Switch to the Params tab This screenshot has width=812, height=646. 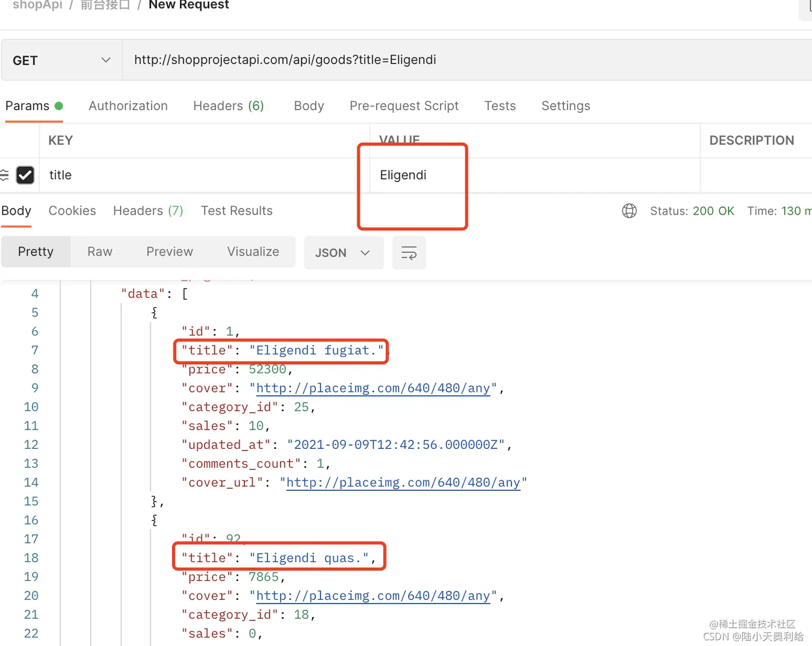34,106
